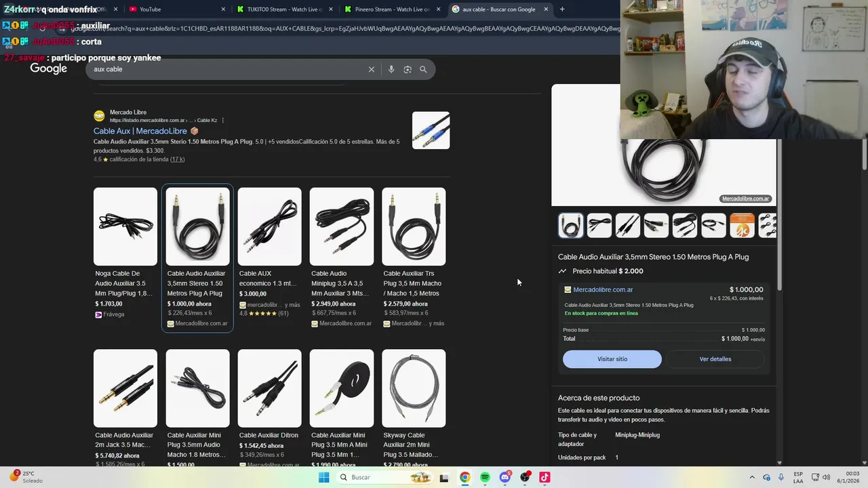Screen dimensions: 868x488
Task: Select Cable Audio Miniplug 3,5 A 3,5 card
Action: tap(342, 258)
